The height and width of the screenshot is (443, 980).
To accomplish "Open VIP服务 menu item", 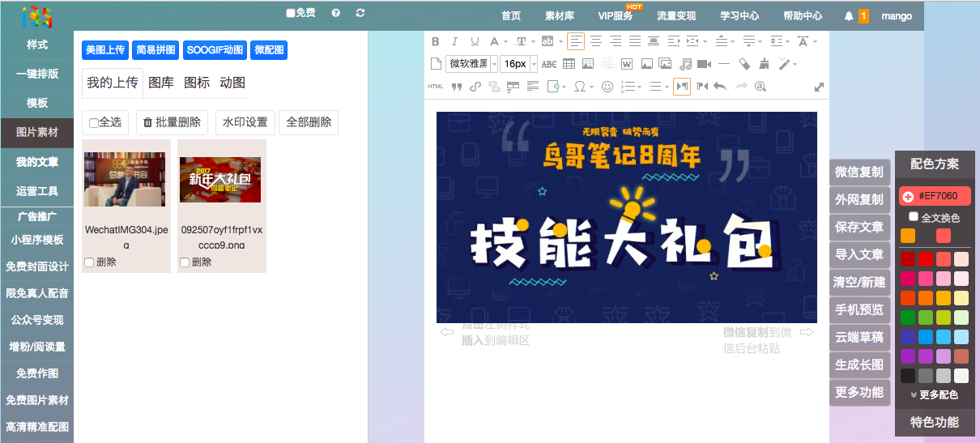I will 616,15.
